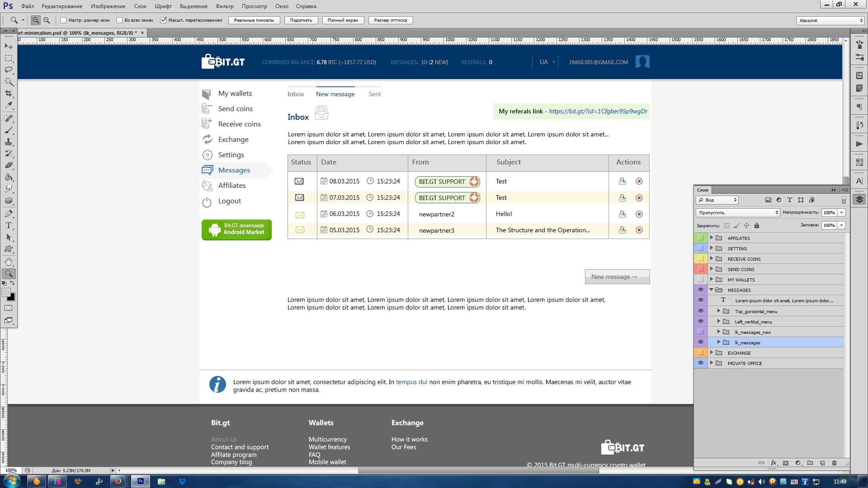Delete layer using the trash icon
868x488 pixels.
tap(835, 463)
